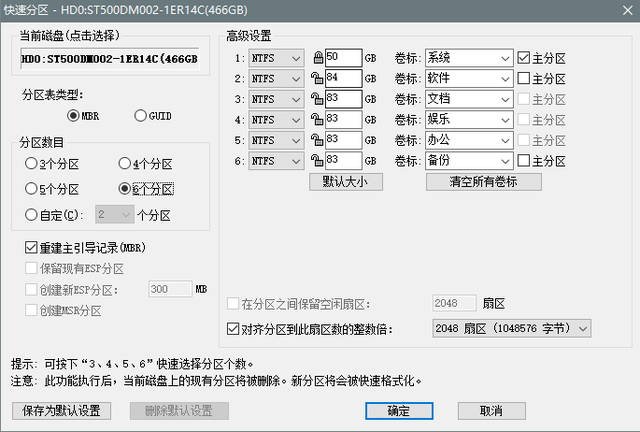Toggle the unlock icon for partition 6 size

point(317,160)
